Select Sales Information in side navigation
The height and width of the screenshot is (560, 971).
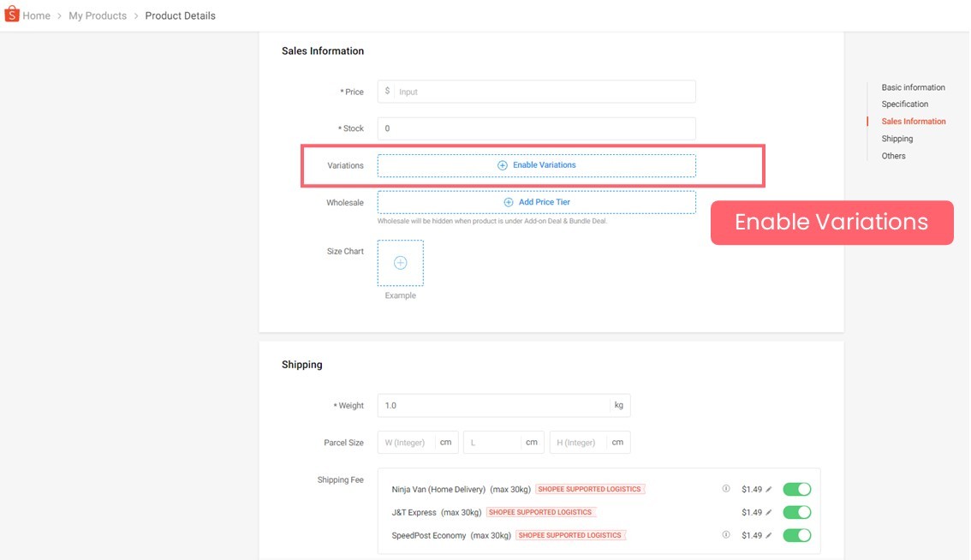click(914, 122)
